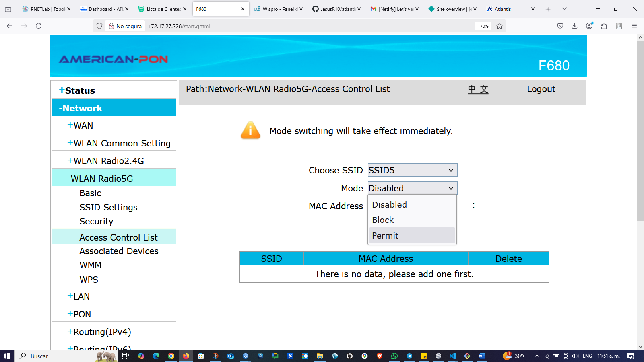Open WhatsApp from the taskbar

(394, 356)
